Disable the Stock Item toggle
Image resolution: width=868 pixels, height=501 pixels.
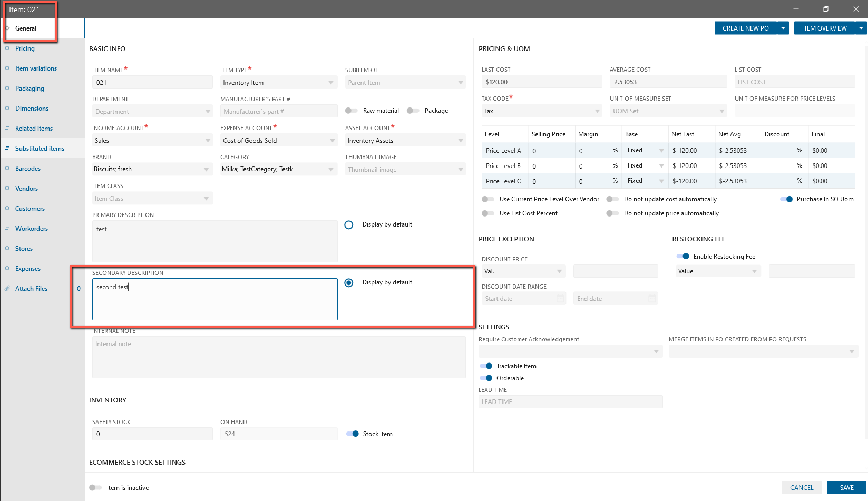coord(353,434)
